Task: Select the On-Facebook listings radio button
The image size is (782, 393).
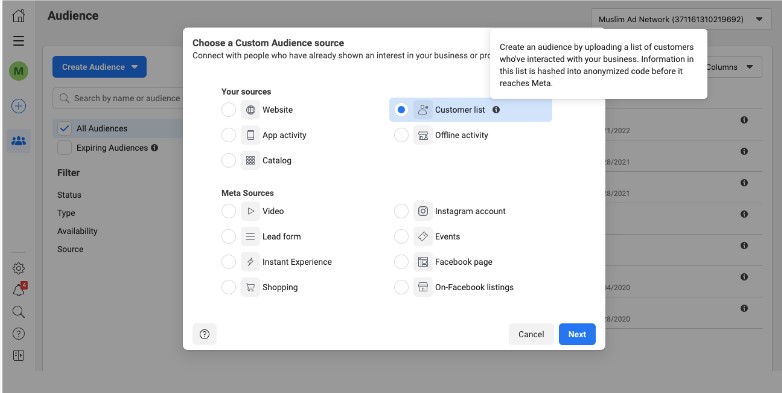Action: [x=401, y=287]
